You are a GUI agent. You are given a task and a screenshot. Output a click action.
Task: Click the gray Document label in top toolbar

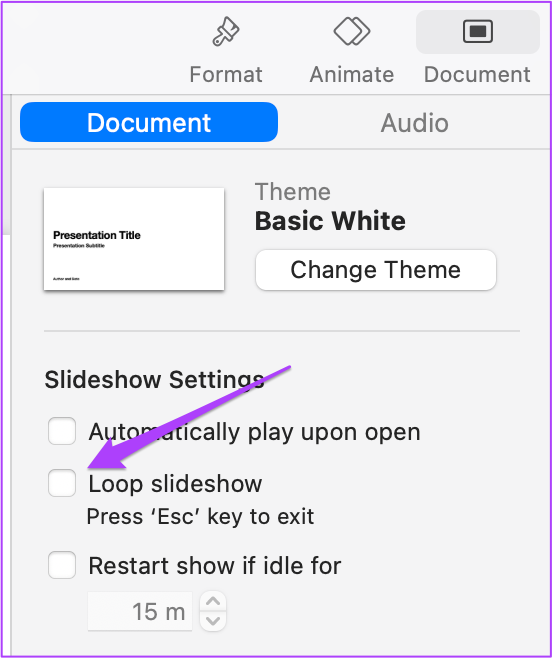click(477, 75)
